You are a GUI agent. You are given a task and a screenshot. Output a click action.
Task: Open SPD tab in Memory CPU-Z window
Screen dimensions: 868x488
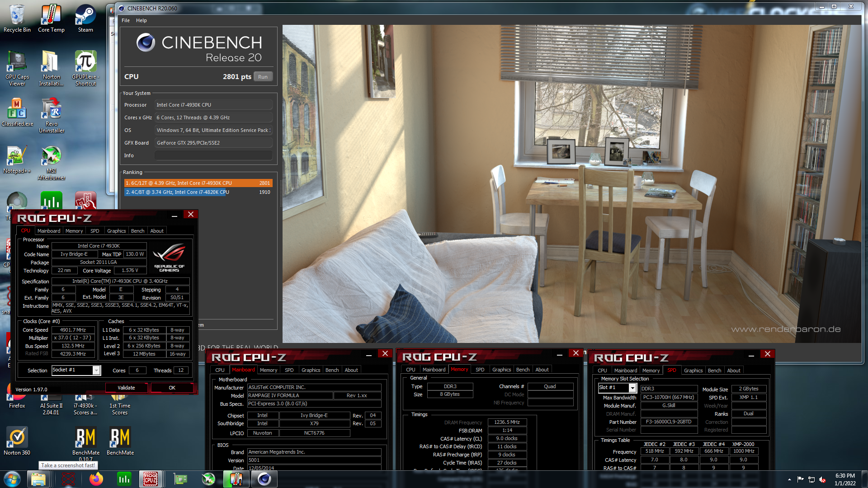(480, 370)
